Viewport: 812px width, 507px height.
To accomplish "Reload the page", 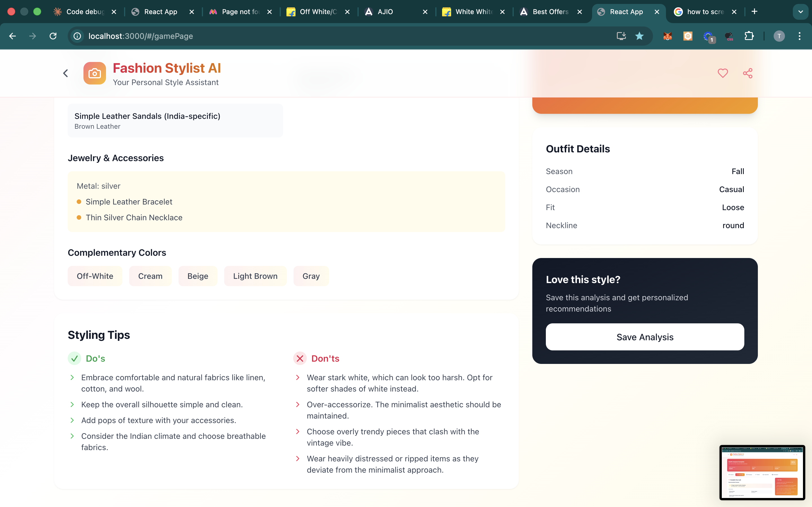I will pyautogui.click(x=53, y=36).
